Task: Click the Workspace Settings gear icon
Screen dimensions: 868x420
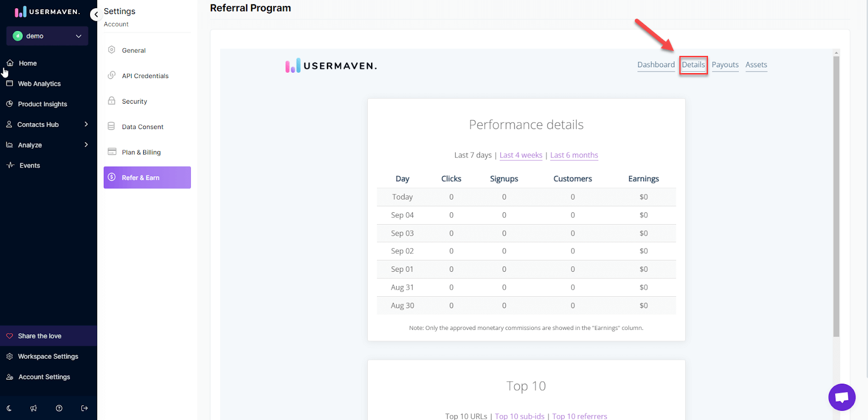Action: pos(10,357)
